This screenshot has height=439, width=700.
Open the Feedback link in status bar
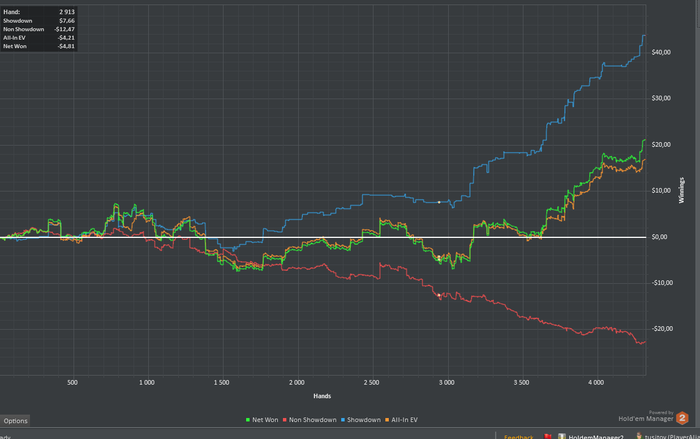(x=518, y=437)
